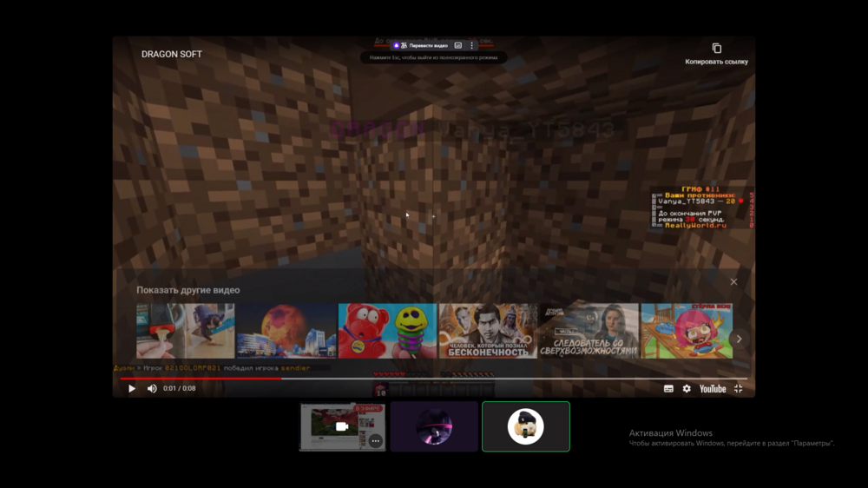Click the purple Alice assistant icon
This screenshot has height=488, width=868.
point(396,45)
